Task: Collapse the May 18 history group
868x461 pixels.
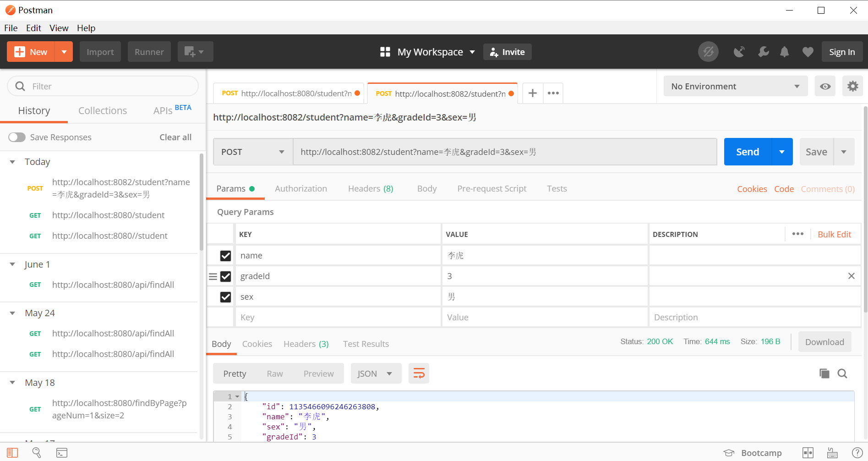Action: (x=13, y=383)
